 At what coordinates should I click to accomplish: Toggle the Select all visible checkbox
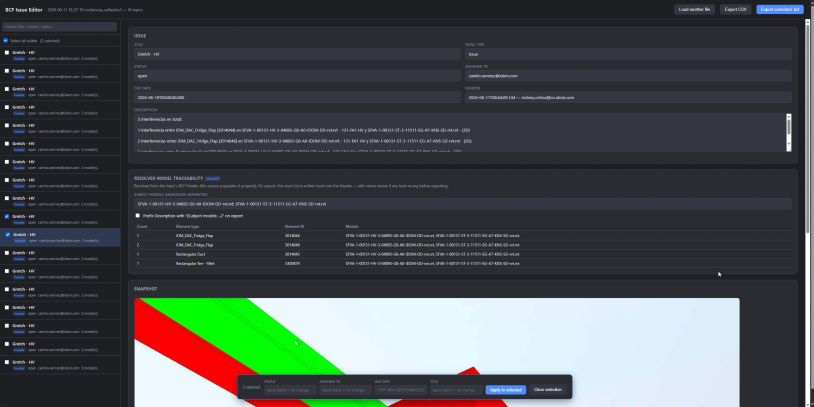[6, 40]
